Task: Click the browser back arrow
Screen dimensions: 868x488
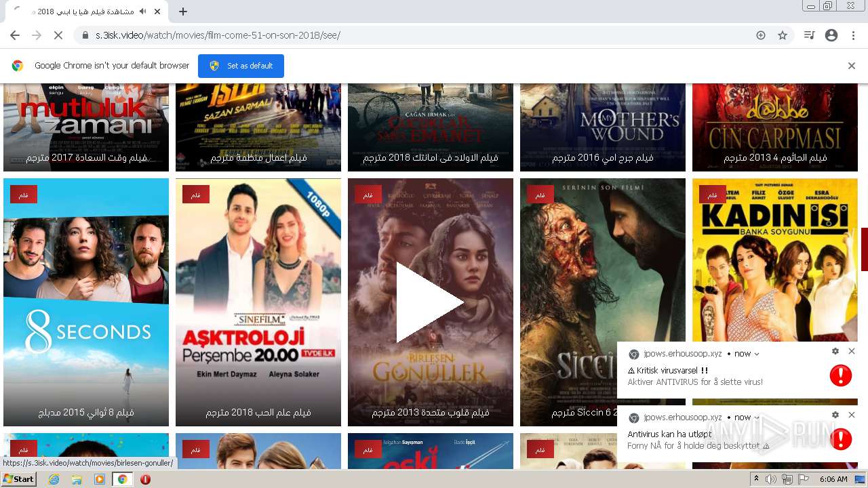Action: click(x=15, y=35)
